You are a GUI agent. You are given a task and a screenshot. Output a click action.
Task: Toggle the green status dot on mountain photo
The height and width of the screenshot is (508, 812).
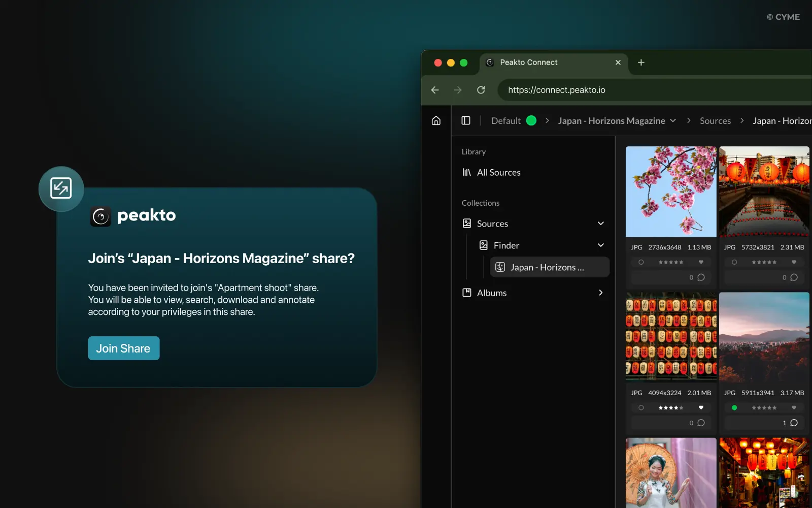point(734,408)
